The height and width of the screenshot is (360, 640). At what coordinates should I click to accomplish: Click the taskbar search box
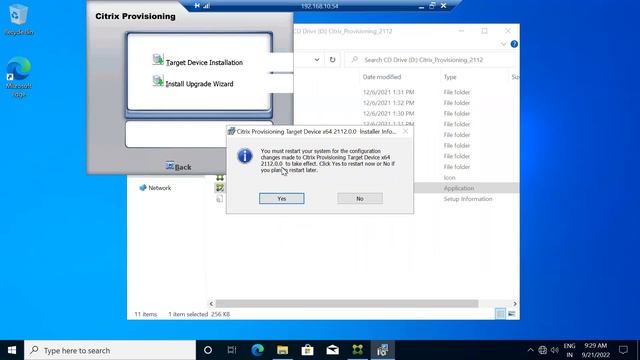click(110, 350)
